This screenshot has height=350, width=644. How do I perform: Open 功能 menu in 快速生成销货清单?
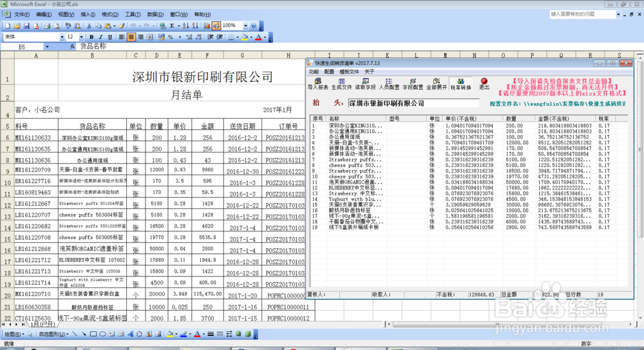point(314,72)
